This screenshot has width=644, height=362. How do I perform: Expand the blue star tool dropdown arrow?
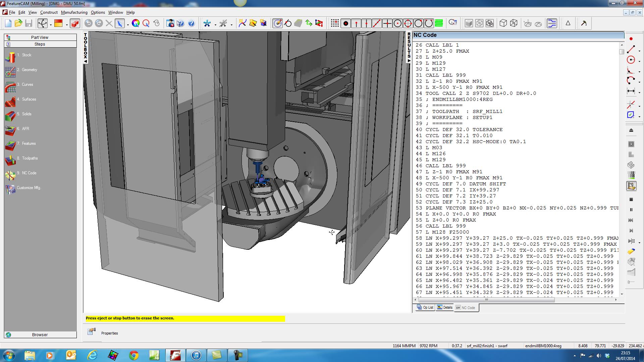click(215, 24)
